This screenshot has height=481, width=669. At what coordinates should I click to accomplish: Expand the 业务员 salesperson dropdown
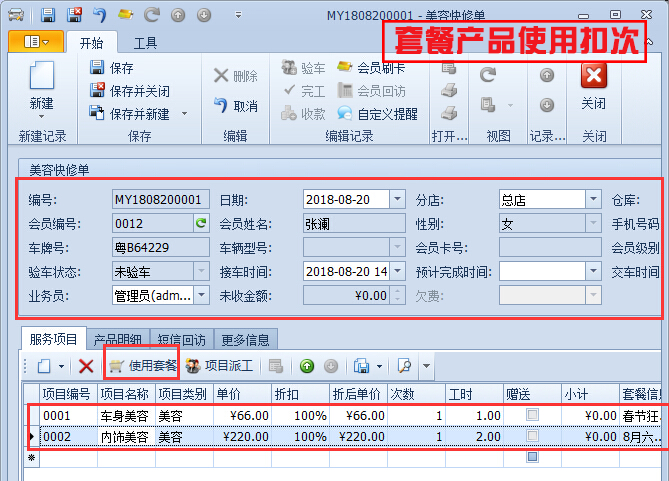[201, 295]
